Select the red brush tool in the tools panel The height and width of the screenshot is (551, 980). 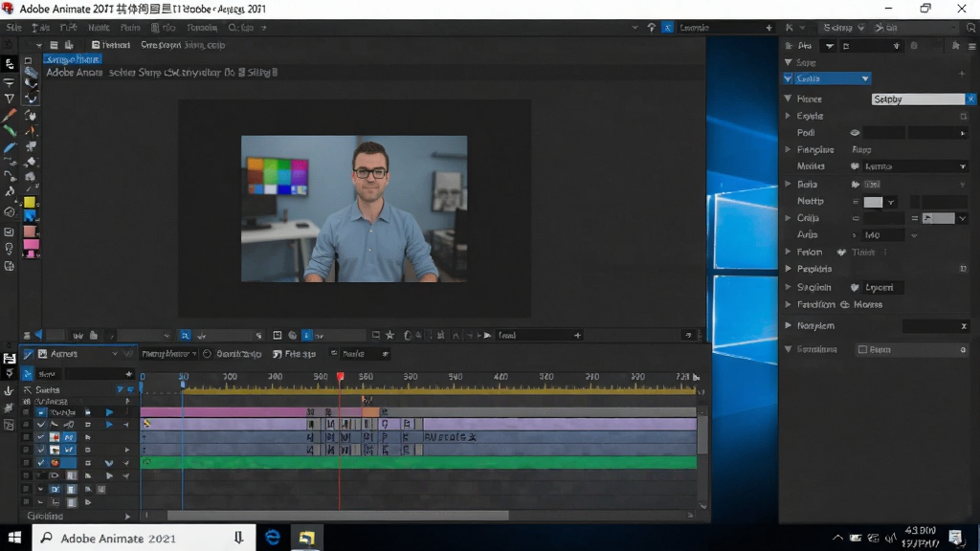click(x=9, y=116)
